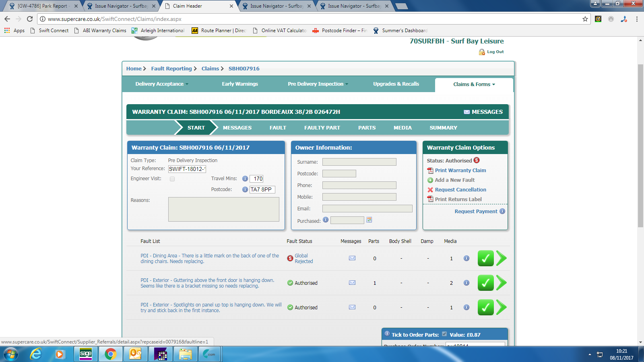Open the Guttering fault with green arrow

point(502,283)
